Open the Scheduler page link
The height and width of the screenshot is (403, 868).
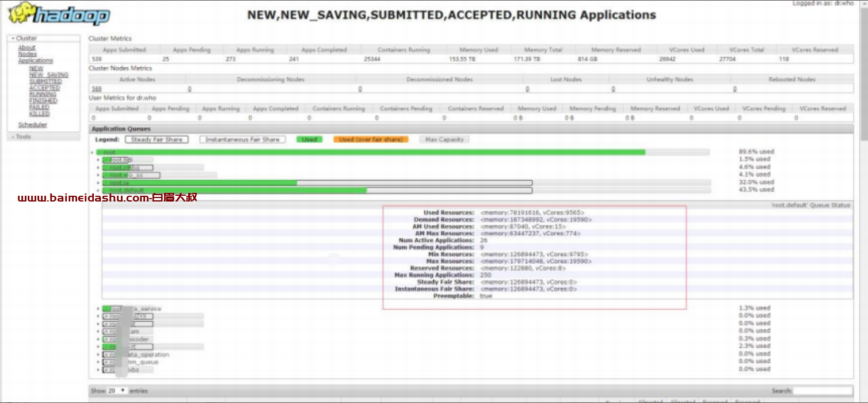coord(32,125)
